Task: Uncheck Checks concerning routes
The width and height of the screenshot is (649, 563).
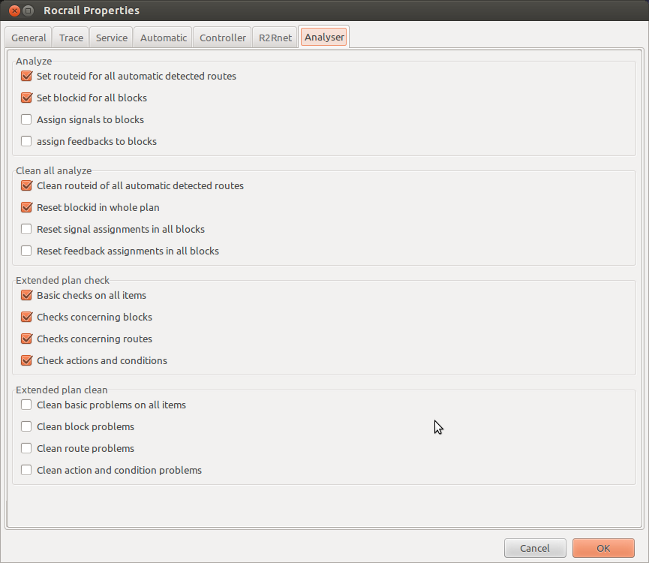Action: tap(27, 339)
